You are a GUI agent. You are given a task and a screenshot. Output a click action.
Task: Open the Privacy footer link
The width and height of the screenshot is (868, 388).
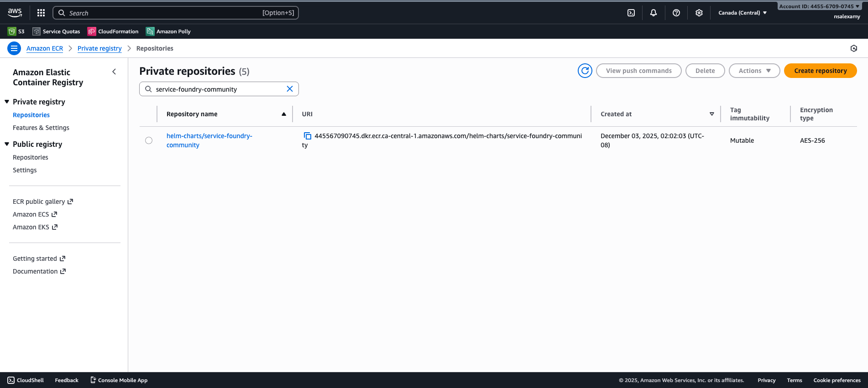[x=767, y=380]
